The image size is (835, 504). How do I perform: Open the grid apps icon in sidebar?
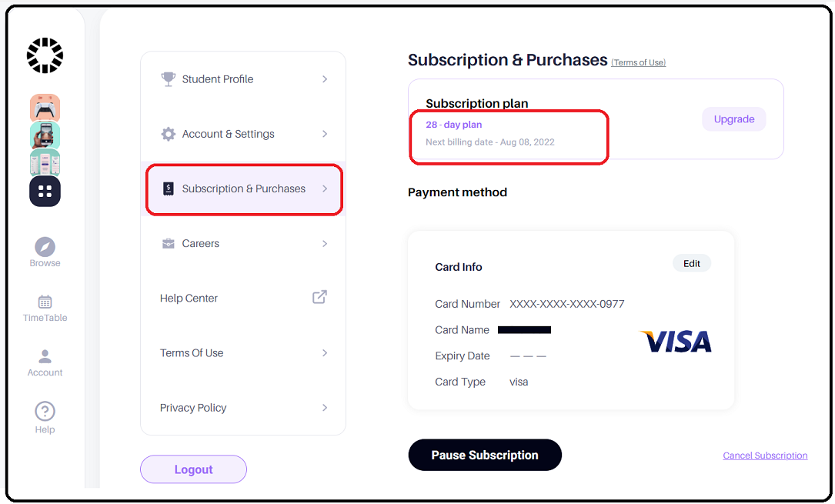pos(45,191)
